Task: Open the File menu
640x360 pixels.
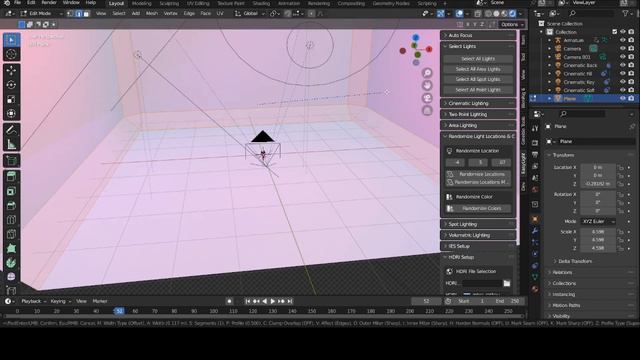Action: (17, 3)
